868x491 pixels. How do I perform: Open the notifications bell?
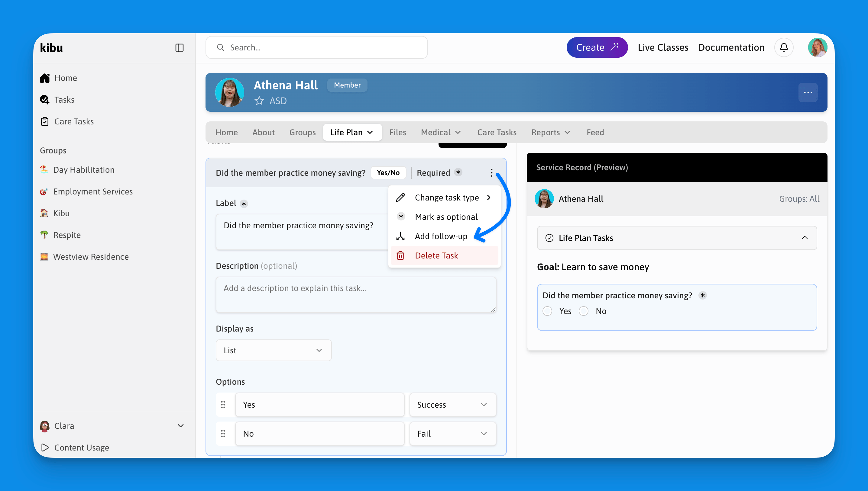pos(784,47)
